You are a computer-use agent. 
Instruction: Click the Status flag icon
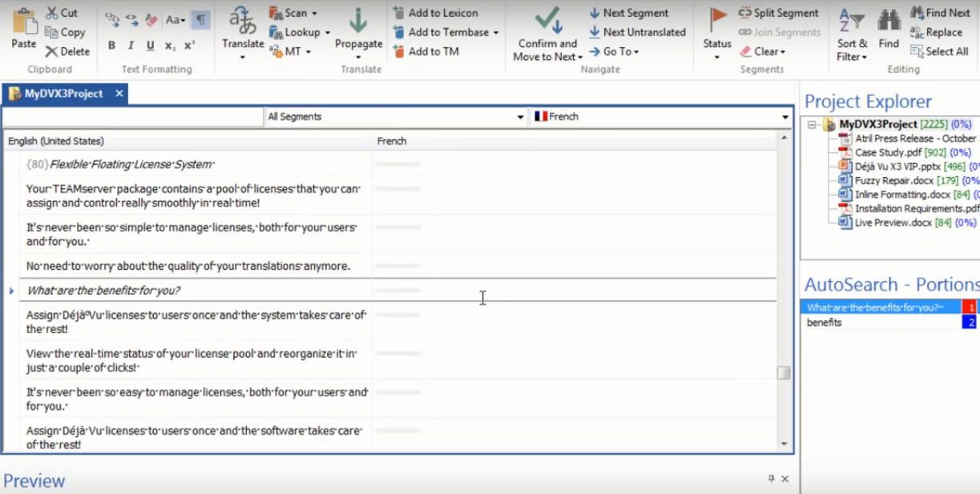click(718, 20)
